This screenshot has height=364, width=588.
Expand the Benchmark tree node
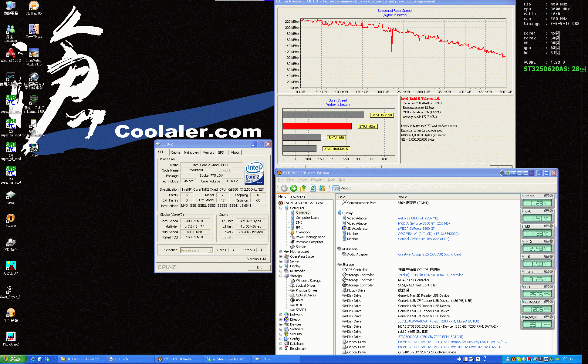[x=281, y=349]
